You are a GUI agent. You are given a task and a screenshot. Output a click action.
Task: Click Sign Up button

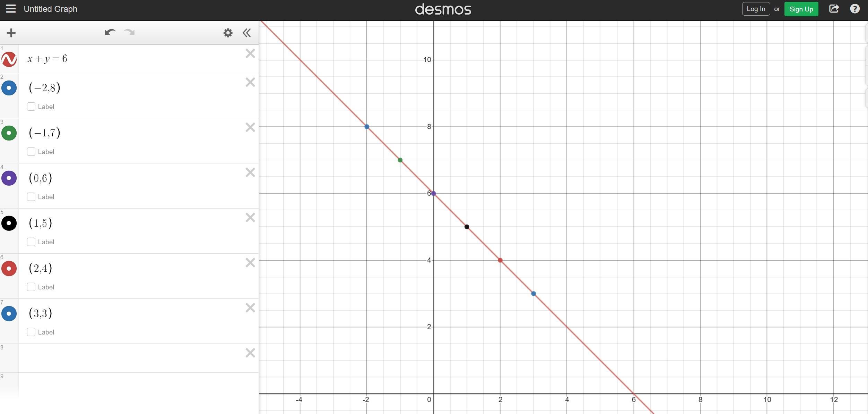pyautogui.click(x=800, y=8)
